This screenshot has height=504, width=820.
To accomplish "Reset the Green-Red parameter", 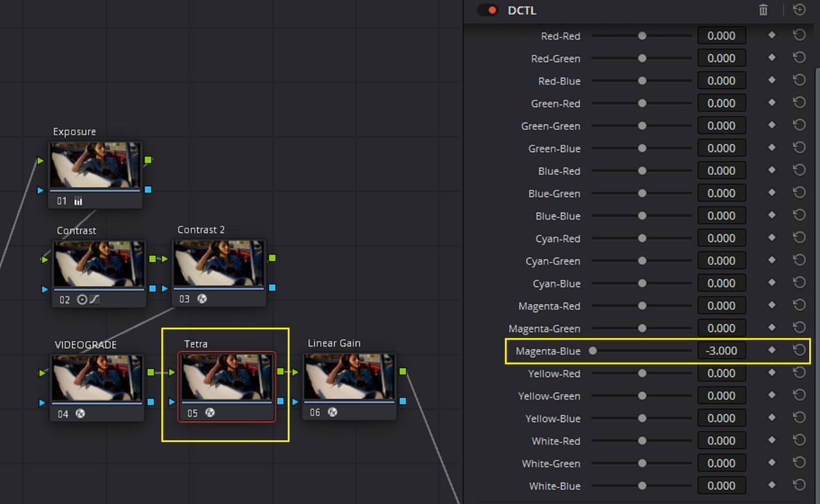I will tap(799, 103).
